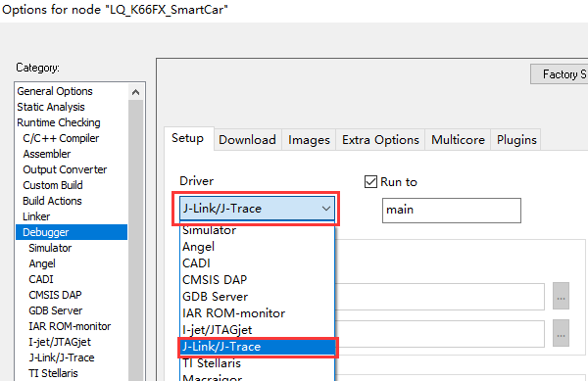Choose Simulator from Driver dropdown
This screenshot has height=381, width=588.
coord(257,230)
